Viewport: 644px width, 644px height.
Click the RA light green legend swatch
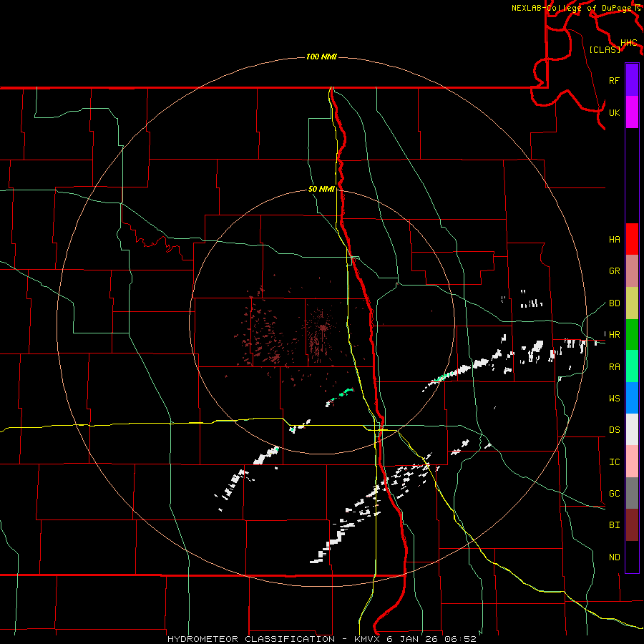pyautogui.click(x=632, y=366)
